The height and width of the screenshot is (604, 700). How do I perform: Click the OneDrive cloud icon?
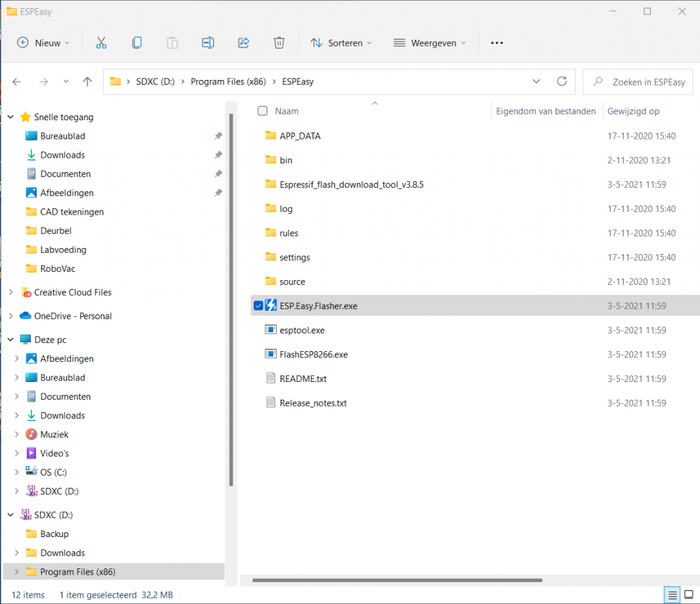[25, 316]
